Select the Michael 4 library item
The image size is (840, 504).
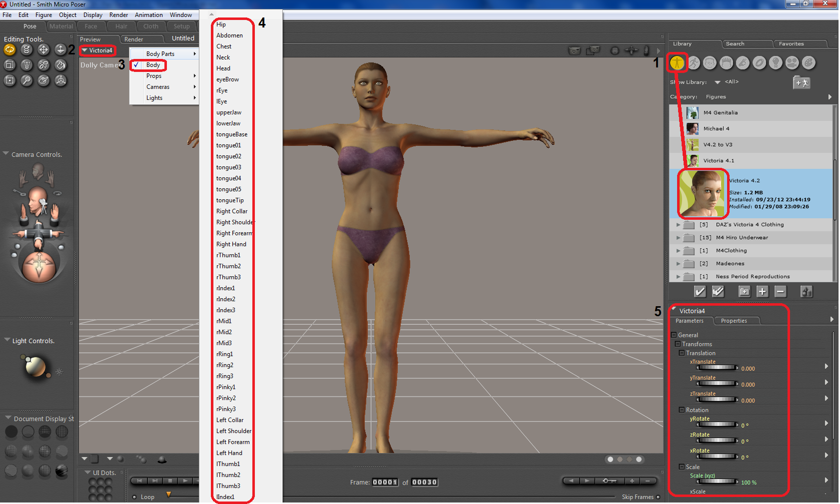point(751,129)
